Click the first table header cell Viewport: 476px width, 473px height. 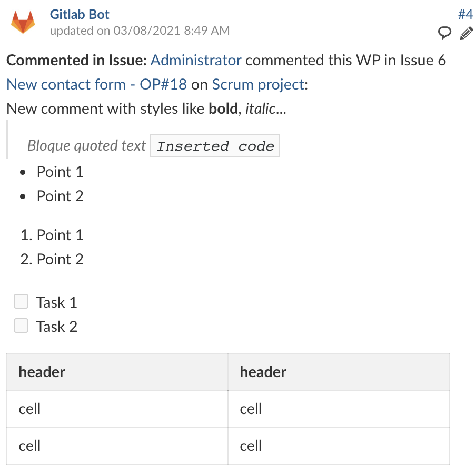117,372
